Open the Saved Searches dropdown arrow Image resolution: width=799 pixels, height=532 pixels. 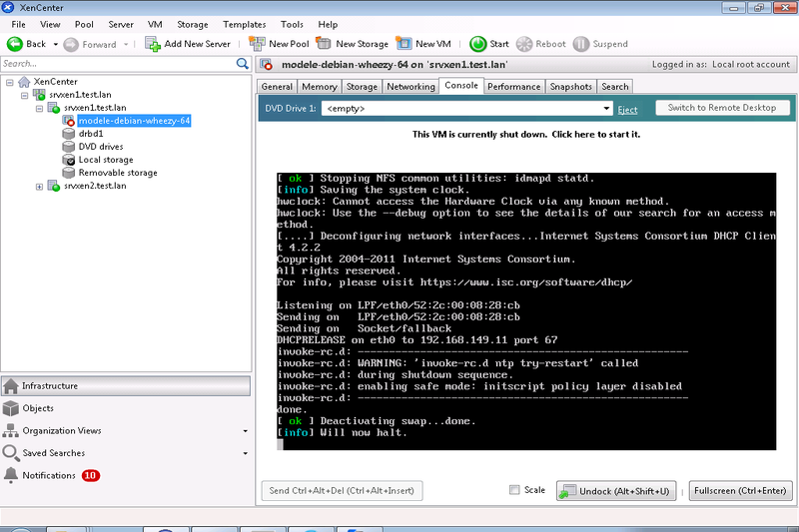245,453
